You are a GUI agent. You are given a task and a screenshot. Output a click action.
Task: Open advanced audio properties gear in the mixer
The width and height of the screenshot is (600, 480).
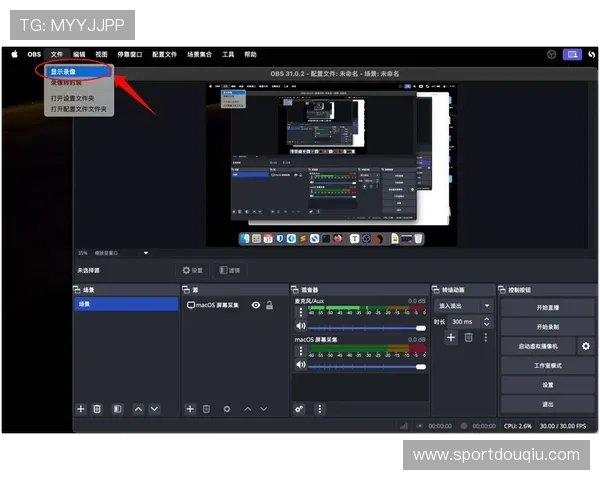click(300, 409)
